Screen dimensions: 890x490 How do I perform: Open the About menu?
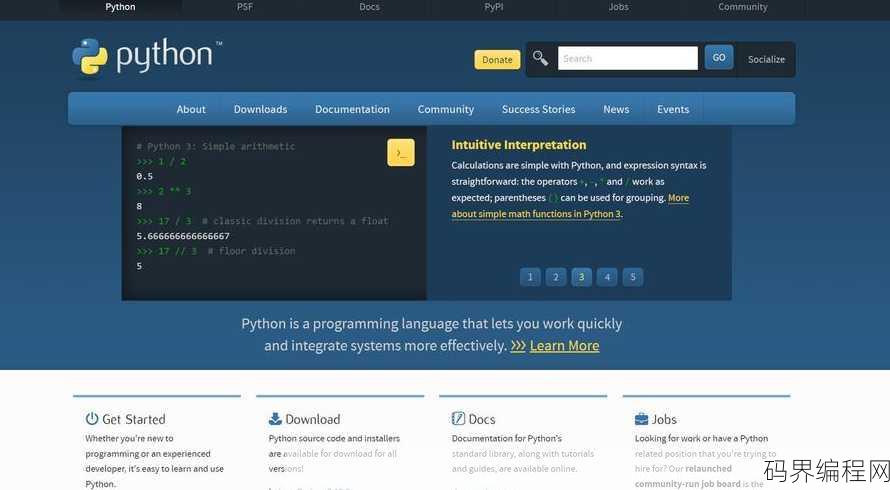point(191,109)
